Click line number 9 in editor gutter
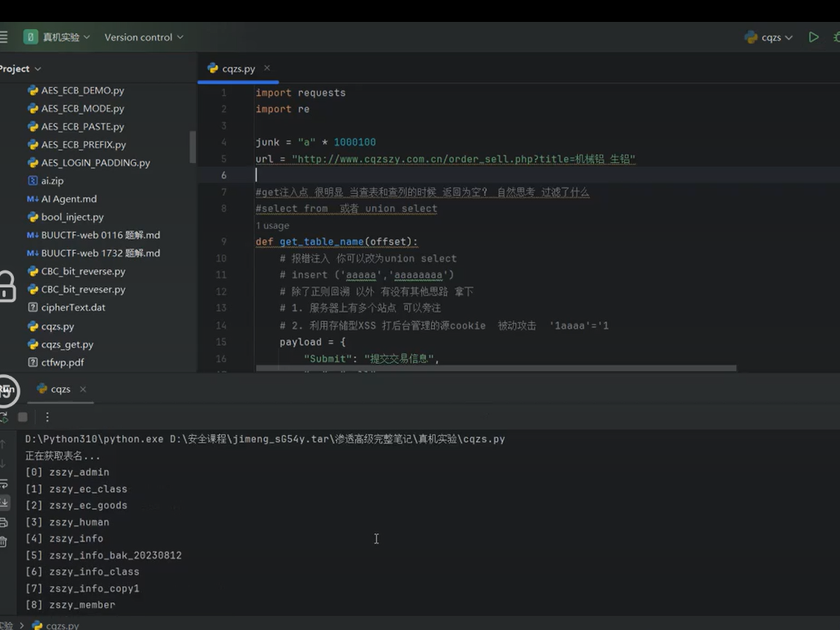The height and width of the screenshot is (630, 840). coord(223,242)
